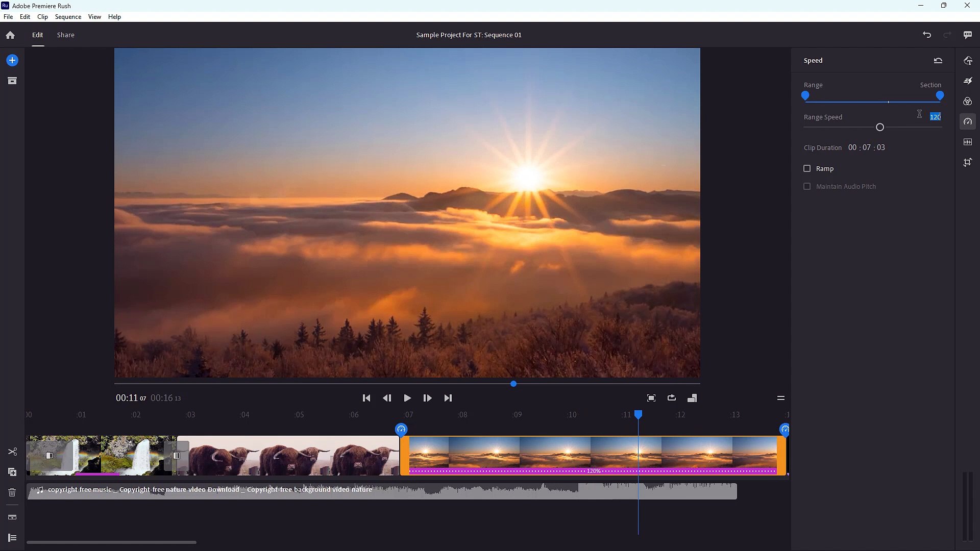This screenshot has width=980, height=551.
Task: Open the Project Assets panel icon
Action: click(12, 81)
